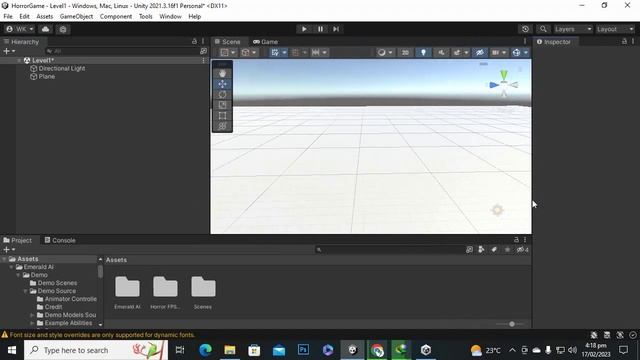Select the Move tool

pyautogui.click(x=222, y=84)
